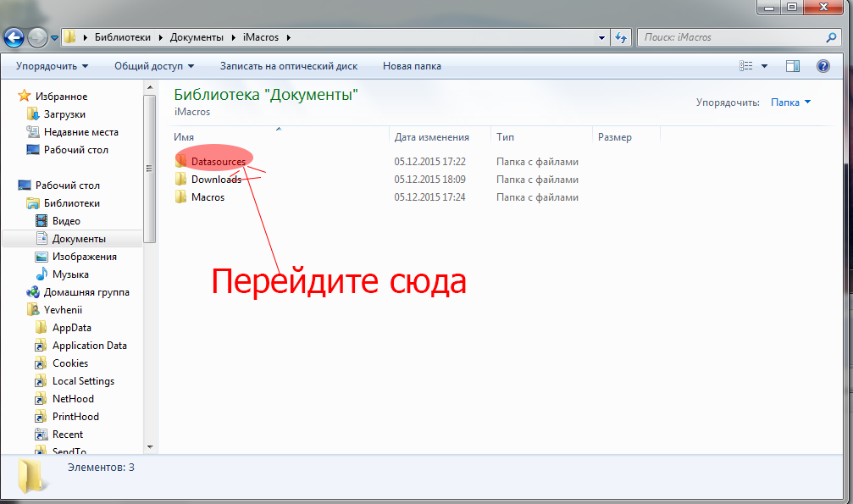Click the navigation pane scroll up arrow
853x504 pixels.
[150, 87]
